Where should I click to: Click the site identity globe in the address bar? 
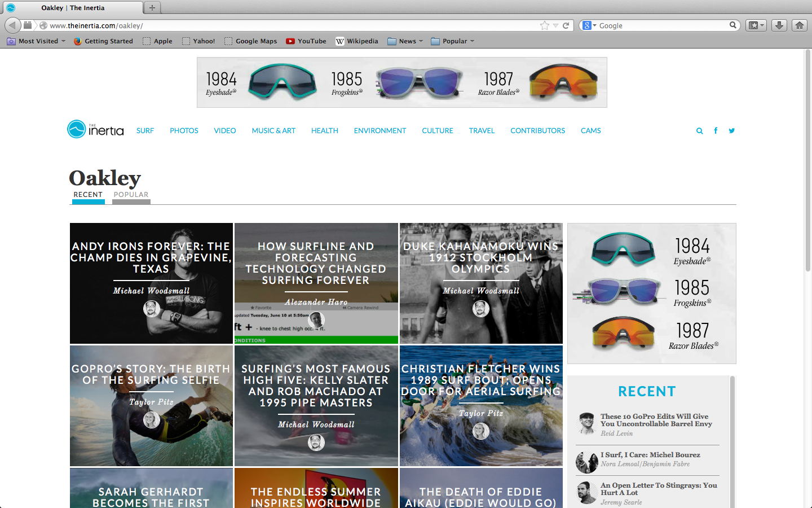tap(43, 25)
